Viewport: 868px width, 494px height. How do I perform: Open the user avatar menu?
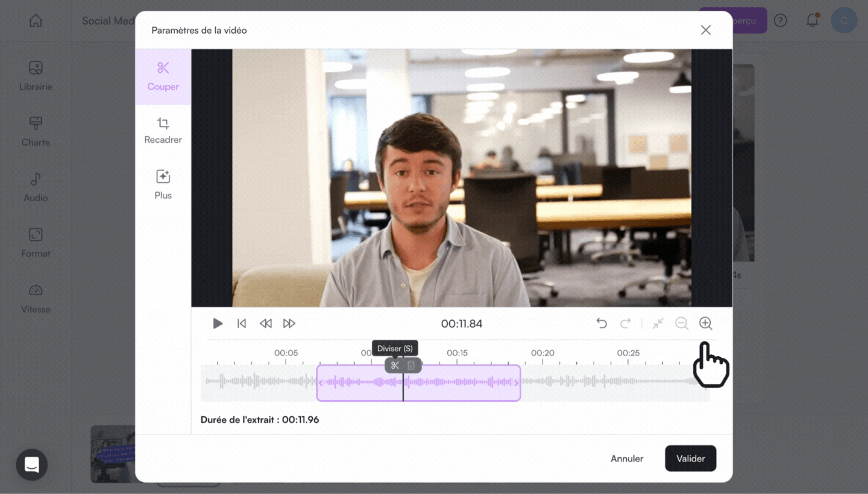[x=844, y=20]
